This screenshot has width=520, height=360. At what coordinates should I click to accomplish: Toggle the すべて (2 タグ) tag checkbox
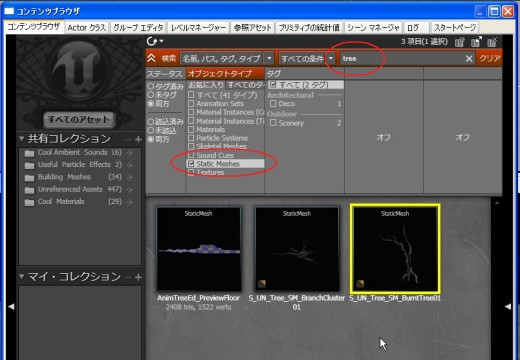pos(273,85)
